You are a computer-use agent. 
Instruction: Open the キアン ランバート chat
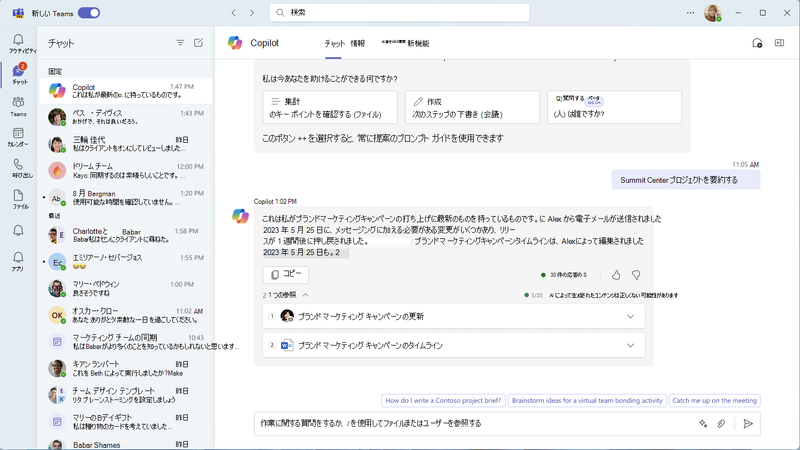(x=126, y=368)
